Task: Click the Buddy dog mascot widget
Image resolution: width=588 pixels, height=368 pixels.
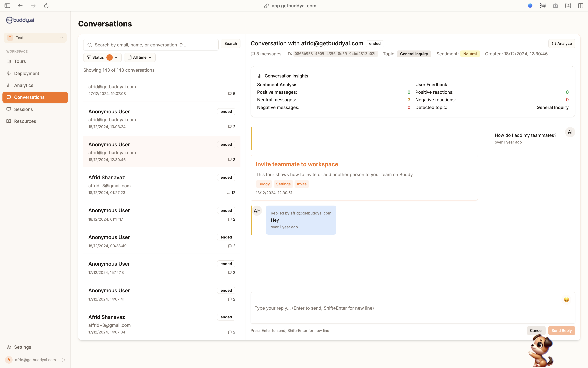Action: [541, 351]
